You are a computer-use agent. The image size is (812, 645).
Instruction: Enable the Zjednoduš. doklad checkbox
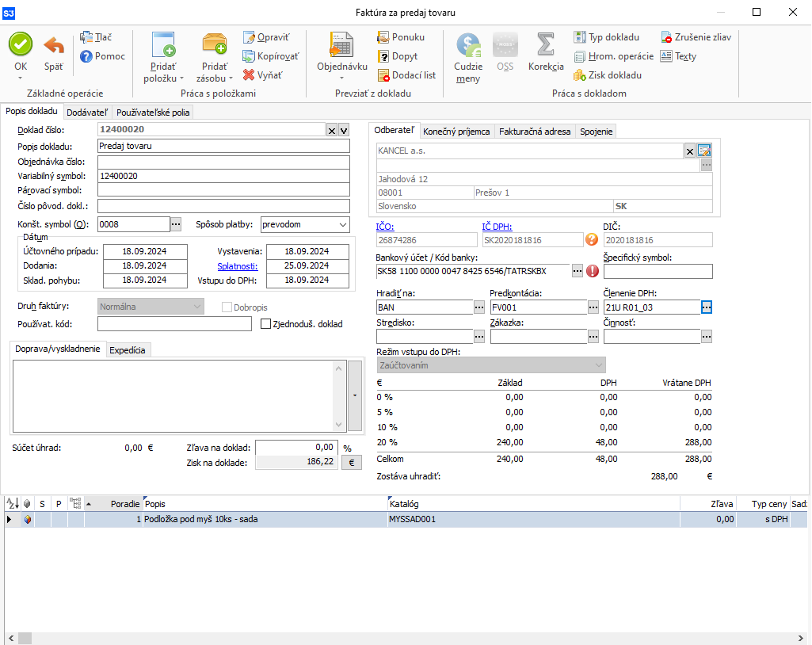pyautogui.click(x=266, y=323)
